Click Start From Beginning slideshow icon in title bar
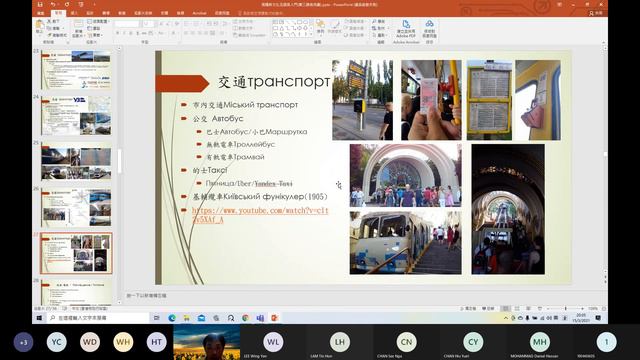Screen dimensions: 640x360 81,4
